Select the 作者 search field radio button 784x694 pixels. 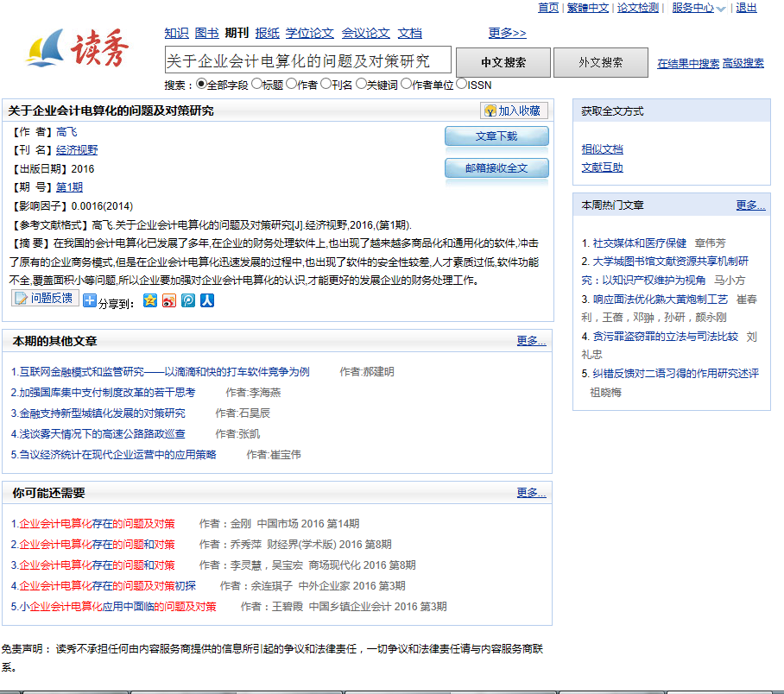coord(291,84)
